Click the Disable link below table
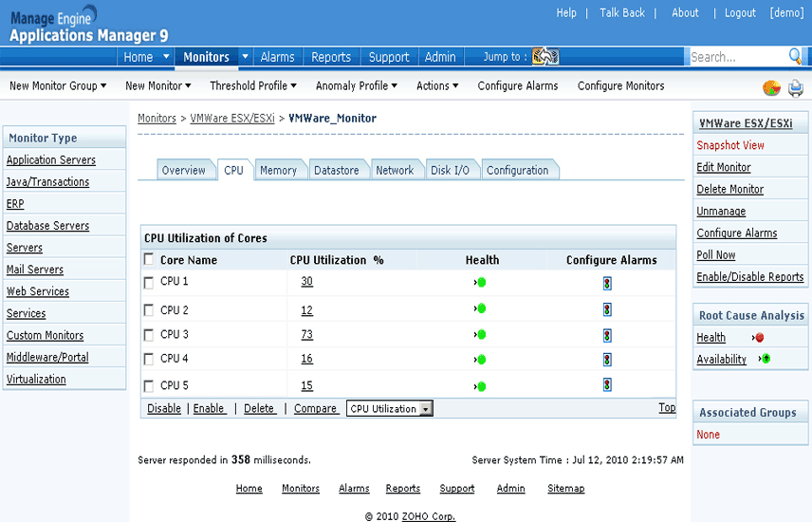812x522 pixels. pos(164,409)
